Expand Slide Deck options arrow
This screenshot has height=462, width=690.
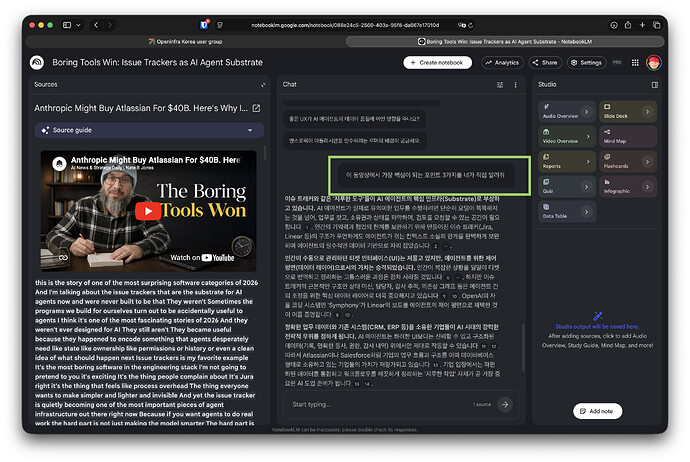pos(647,112)
